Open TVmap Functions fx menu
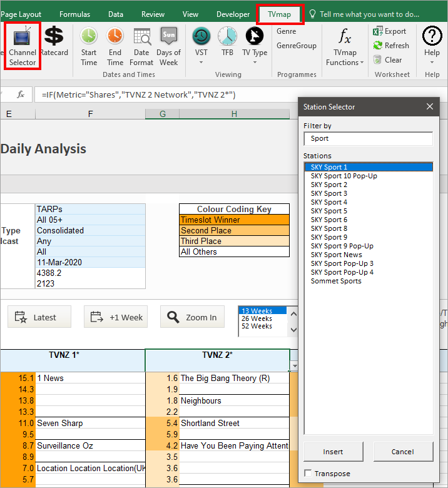 (x=345, y=46)
